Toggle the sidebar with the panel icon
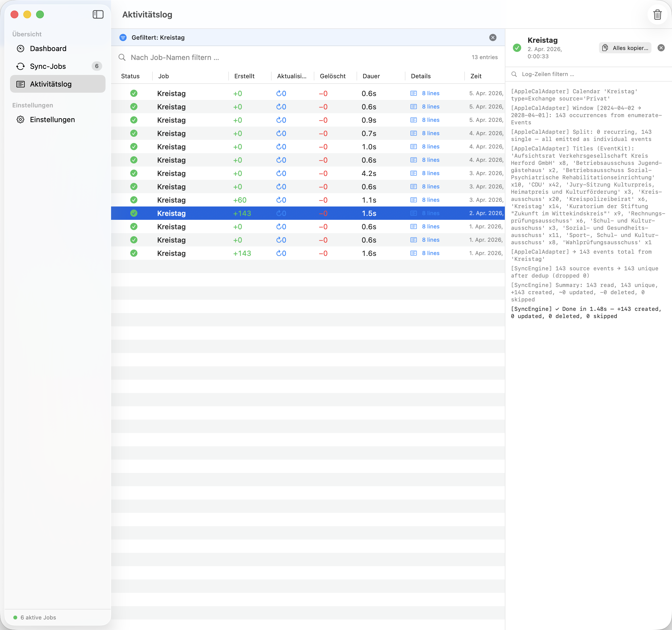The width and height of the screenshot is (672, 630). pyautogui.click(x=98, y=14)
